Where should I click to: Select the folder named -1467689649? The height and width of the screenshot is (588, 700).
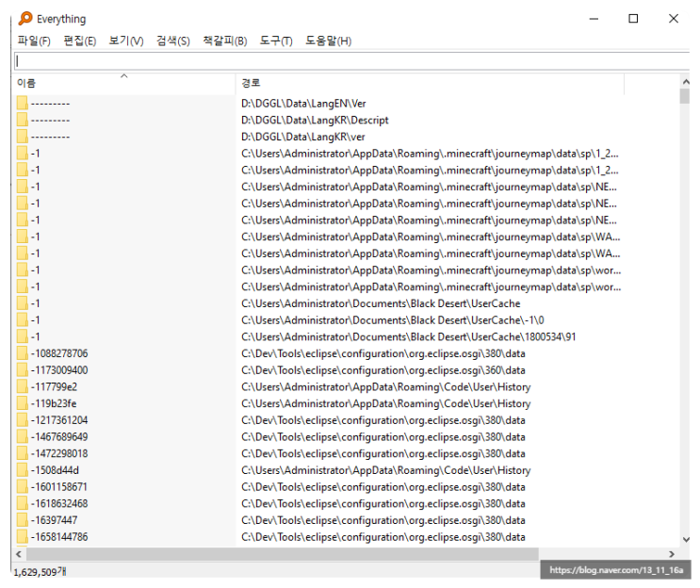tap(59, 436)
